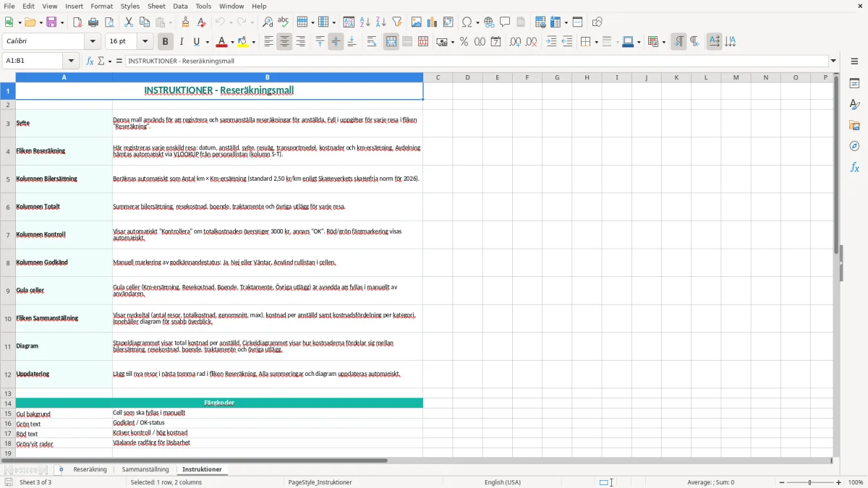Click the English (USA) language status
The width and height of the screenshot is (868, 488).
pyautogui.click(x=503, y=482)
